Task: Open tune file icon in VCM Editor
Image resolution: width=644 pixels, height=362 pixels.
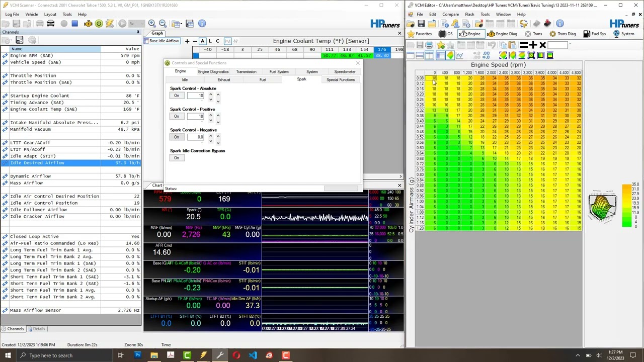Action: 410,24
